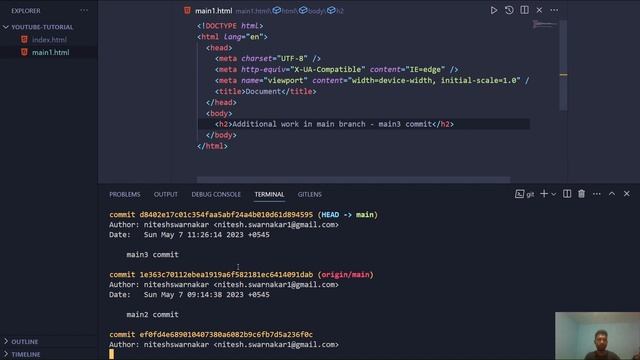Image resolution: width=640 pixels, height=360 pixels.
Task: Click the terminal cursor prompt
Action: click(111, 354)
